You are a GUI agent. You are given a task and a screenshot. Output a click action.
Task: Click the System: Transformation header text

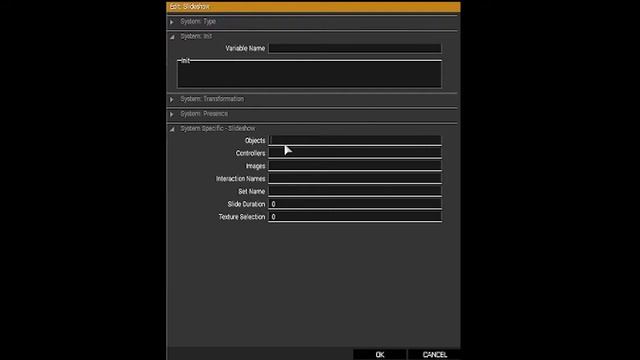point(212,99)
